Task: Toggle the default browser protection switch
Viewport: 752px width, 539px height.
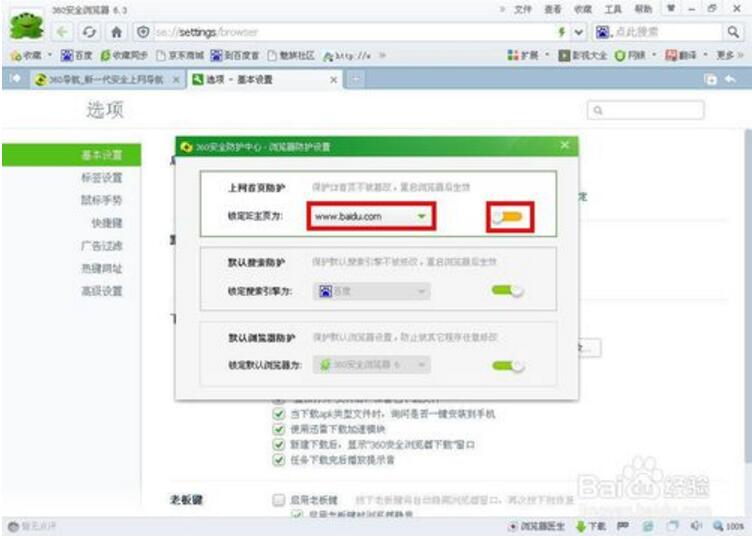Action: pyautogui.click(x=508, y=366)
